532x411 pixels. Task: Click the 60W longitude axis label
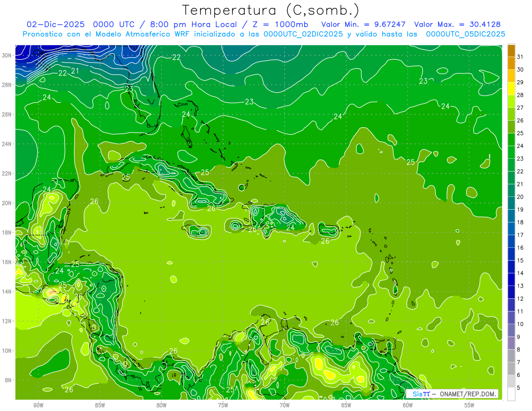[x=408, y=405]
